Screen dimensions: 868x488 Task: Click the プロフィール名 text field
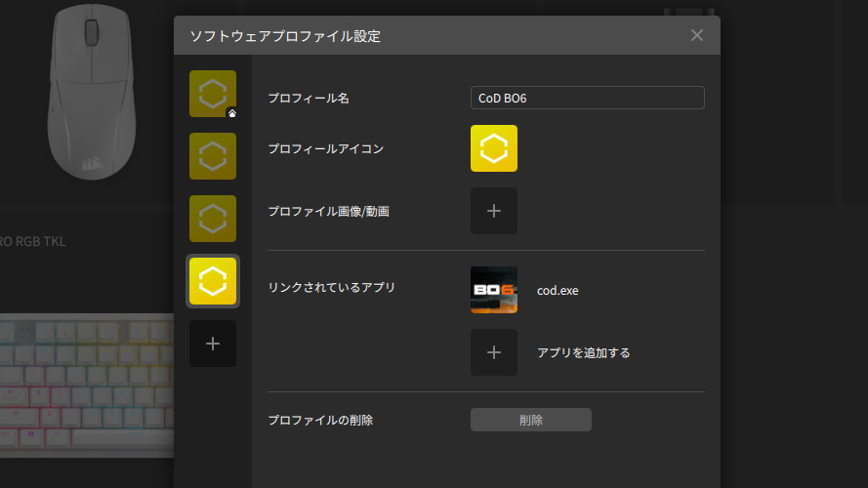(x=588, y=98)
